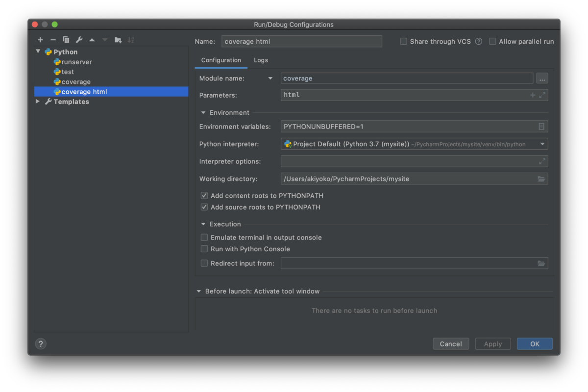Image resolution: width=588 pixels, height=392 pixels.
Task: Open the help question mark button
Action: 41,344
